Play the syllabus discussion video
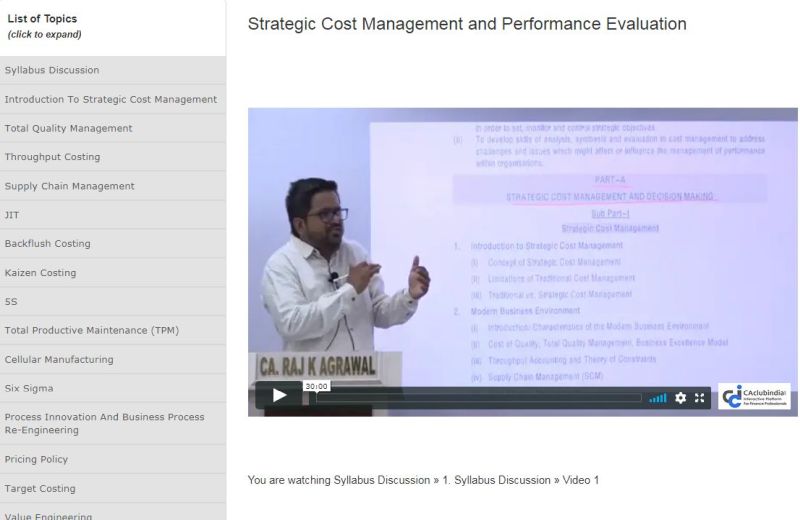 pyautogui.click(x=279, y=396)
